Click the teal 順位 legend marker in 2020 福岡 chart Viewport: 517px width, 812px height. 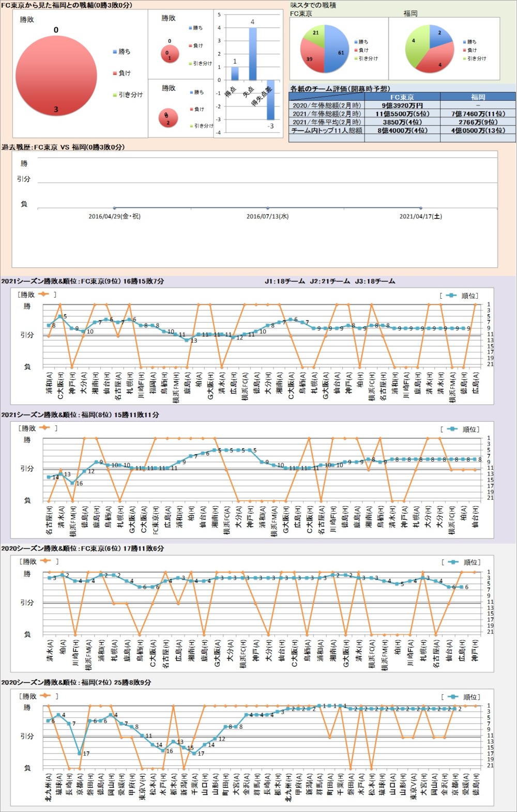tap(453, 697)
